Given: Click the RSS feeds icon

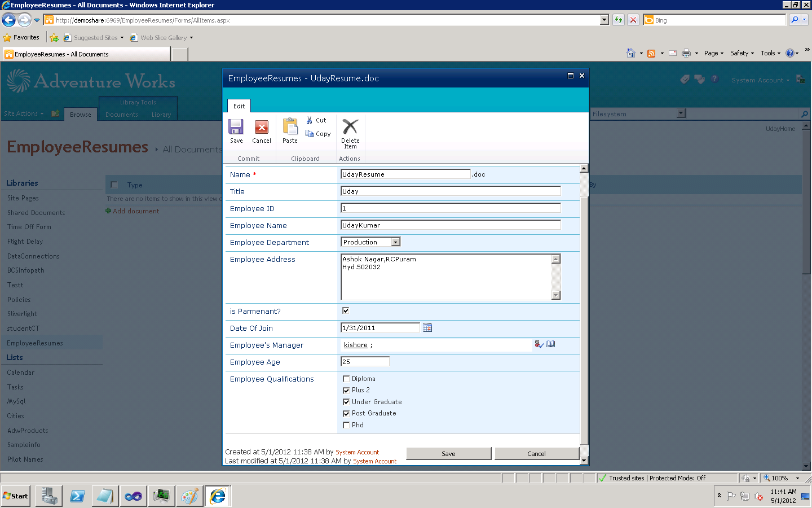Looking at the screenshot, I should tap(651, 53).
